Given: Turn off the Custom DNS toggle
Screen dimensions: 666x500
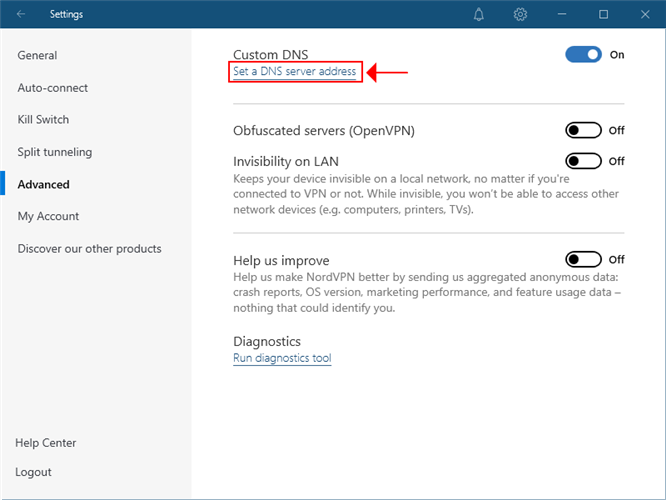Looking at the screenshot, I should click(x=583, y=55).
